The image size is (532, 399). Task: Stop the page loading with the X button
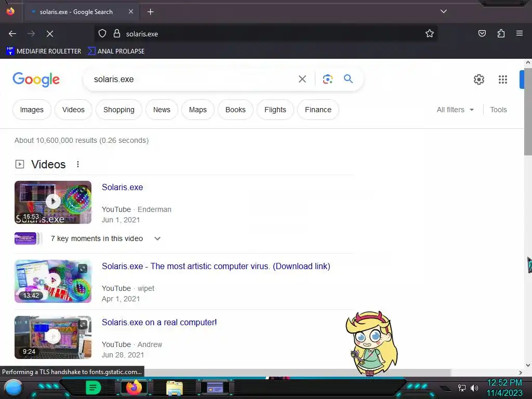[x=50, y=34]
